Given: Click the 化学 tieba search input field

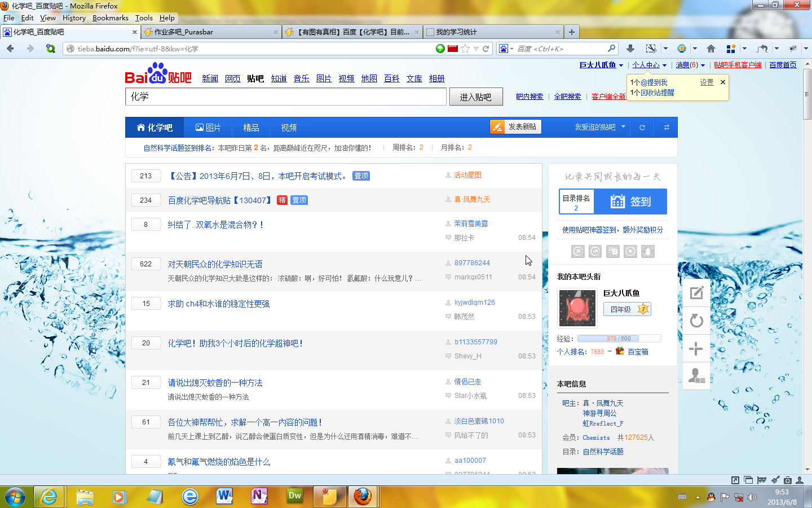Looking at the screenshot, I should coord(285,97).
